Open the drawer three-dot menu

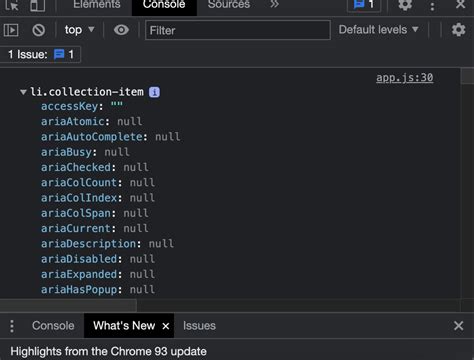tap(12, 326)
